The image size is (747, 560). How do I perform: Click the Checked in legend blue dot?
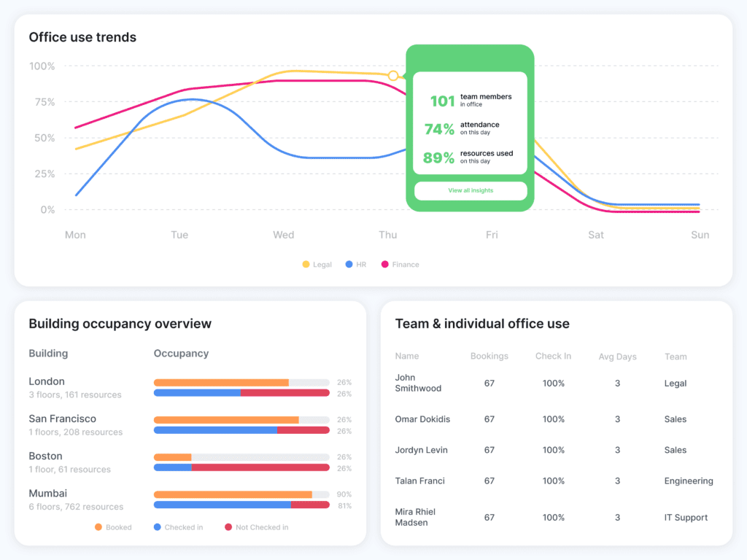coord(157,527)
